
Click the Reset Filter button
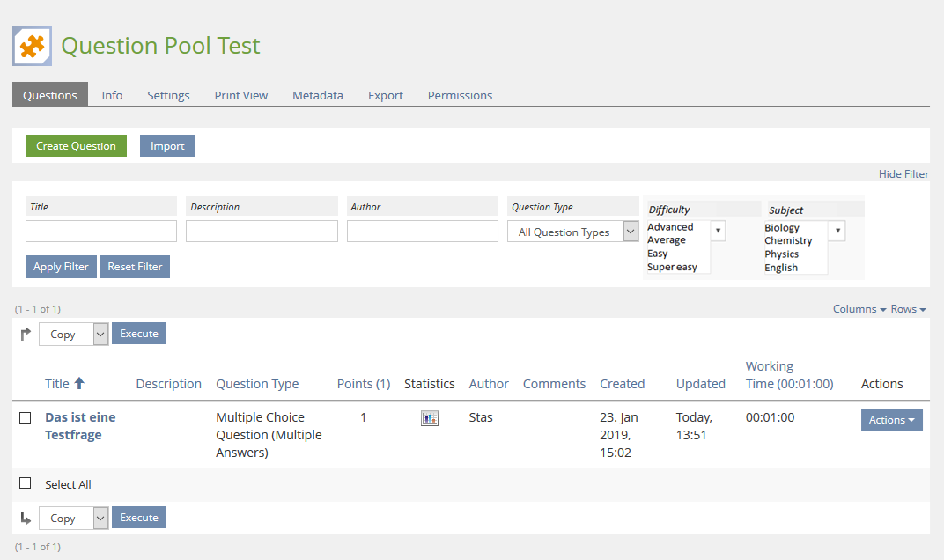(135, 267)
